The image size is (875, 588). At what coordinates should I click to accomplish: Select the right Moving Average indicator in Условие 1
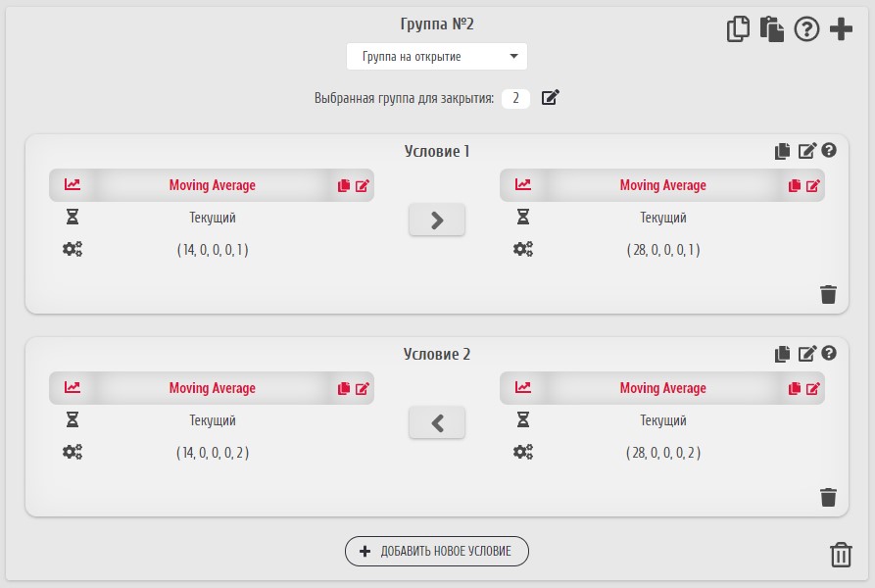pyautogui.click(x=662, y=185)
